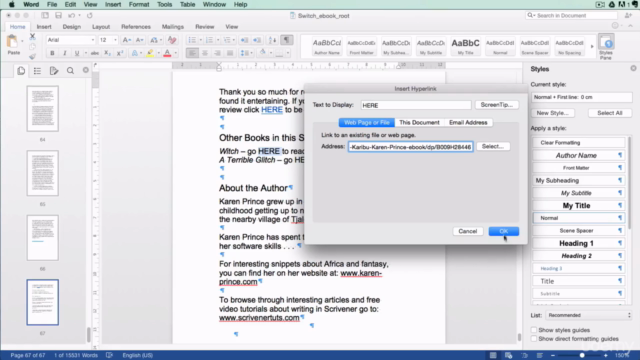
Task: Open font color dropdown arrow
Action: tap(176, 53)
